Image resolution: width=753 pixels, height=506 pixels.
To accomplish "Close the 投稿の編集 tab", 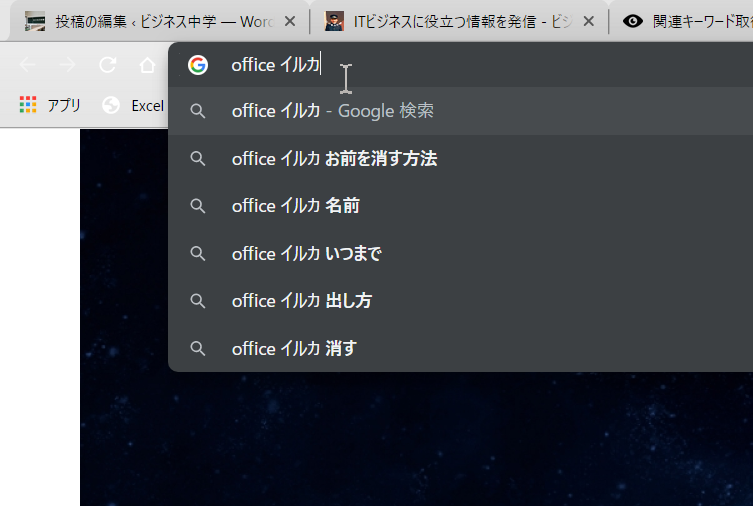I will 290,22.
